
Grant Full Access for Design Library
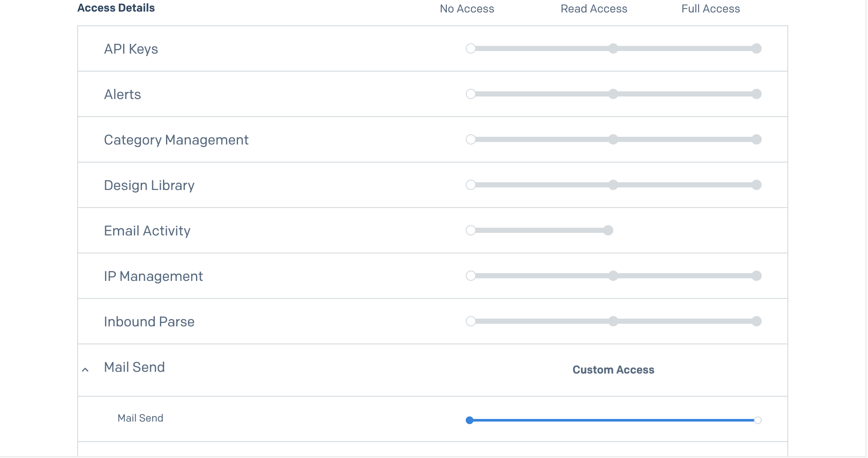(757, 185)
